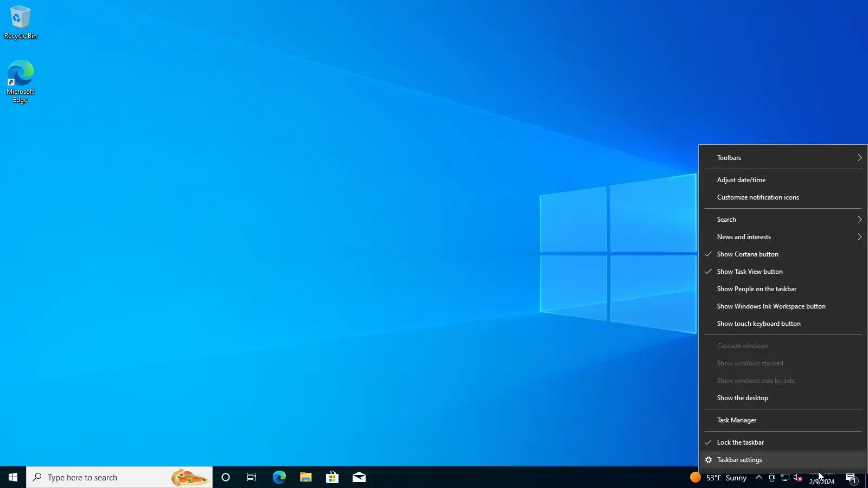Screen dimensions: 868x488
Task: Enable Show touch keyboard button
Action: click(783, 324)
